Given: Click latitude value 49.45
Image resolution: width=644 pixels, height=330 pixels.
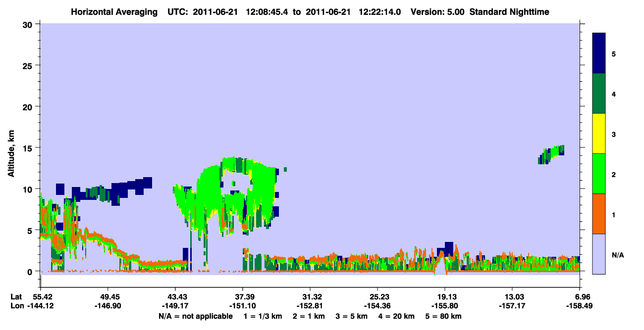Looking at the screenshot, I should tap(108, 297).
